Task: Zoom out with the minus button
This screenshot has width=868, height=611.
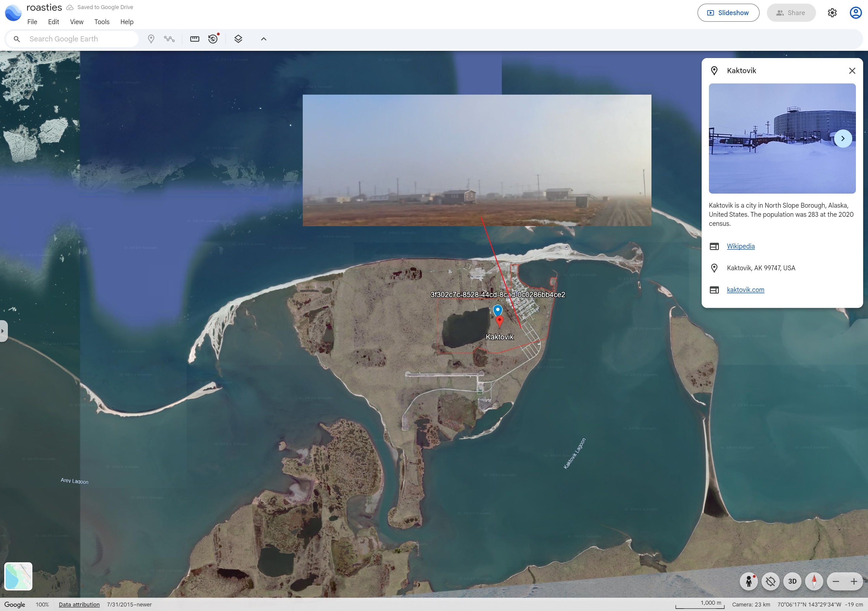Action: pos(836,582)
